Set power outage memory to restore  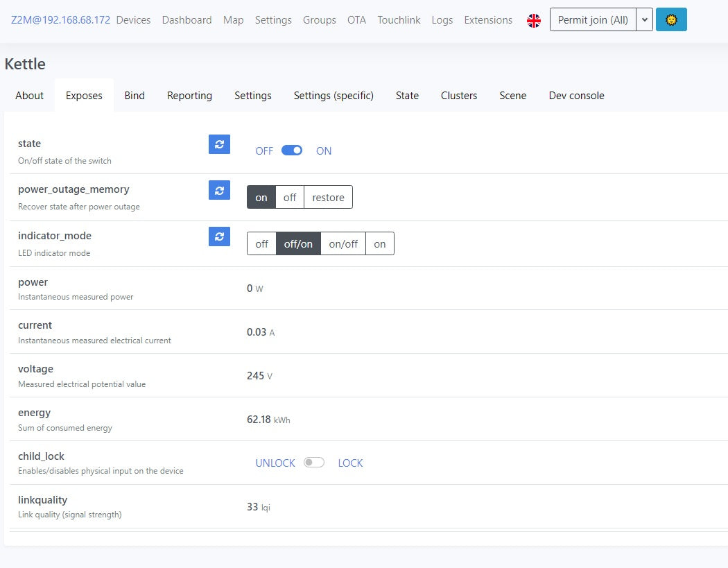click(x=328, y=198)
